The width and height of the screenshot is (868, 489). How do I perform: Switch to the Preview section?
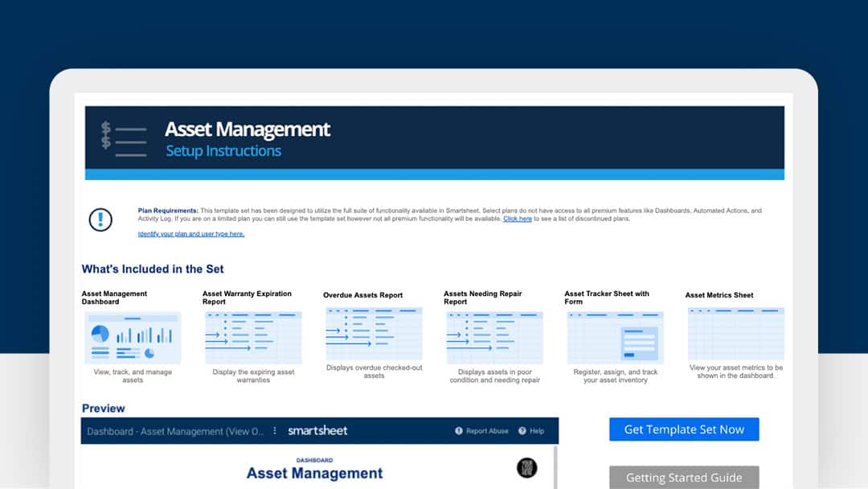[103, 408]
